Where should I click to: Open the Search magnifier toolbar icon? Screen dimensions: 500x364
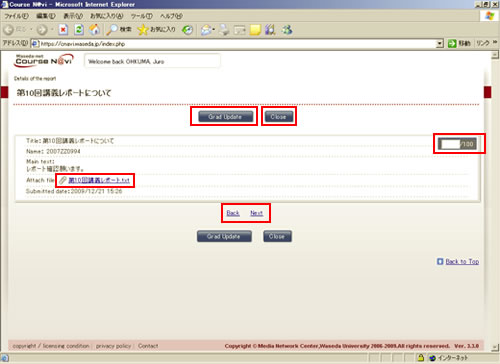pyautogui.click(x=112, y=30)
